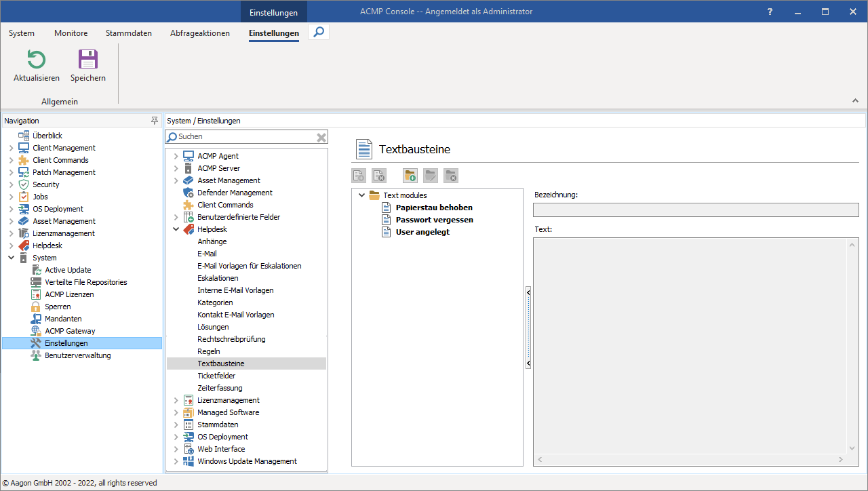Screen dimensions: 868x491
Task: Select User angelegt text module
Action: tap(422, 232)
